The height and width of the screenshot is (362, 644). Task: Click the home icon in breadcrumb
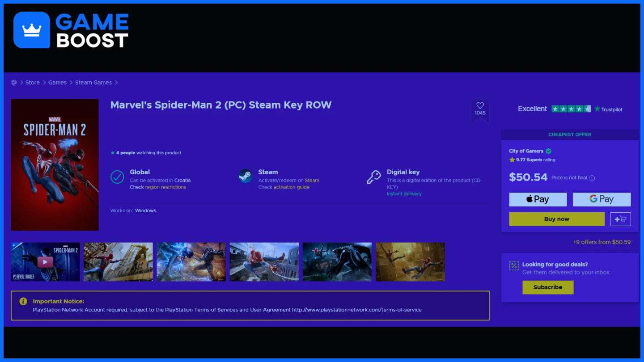pyautogui.click(x=14, y=83)
